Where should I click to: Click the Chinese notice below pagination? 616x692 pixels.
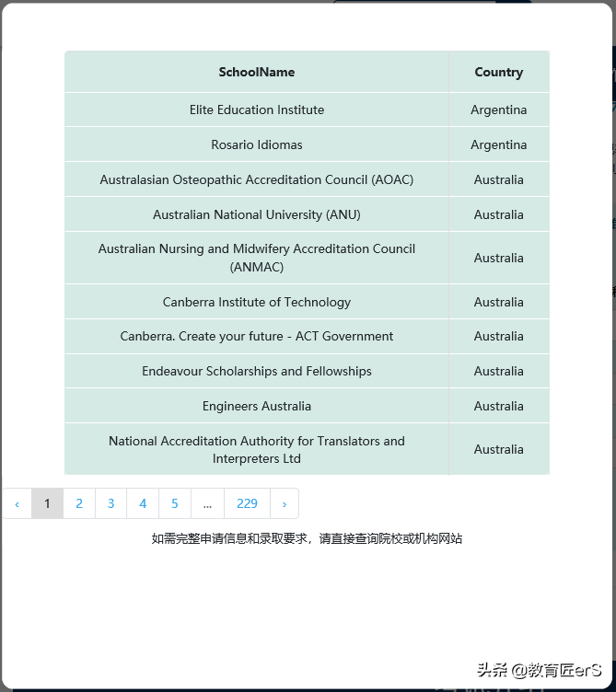pos(307,538)
